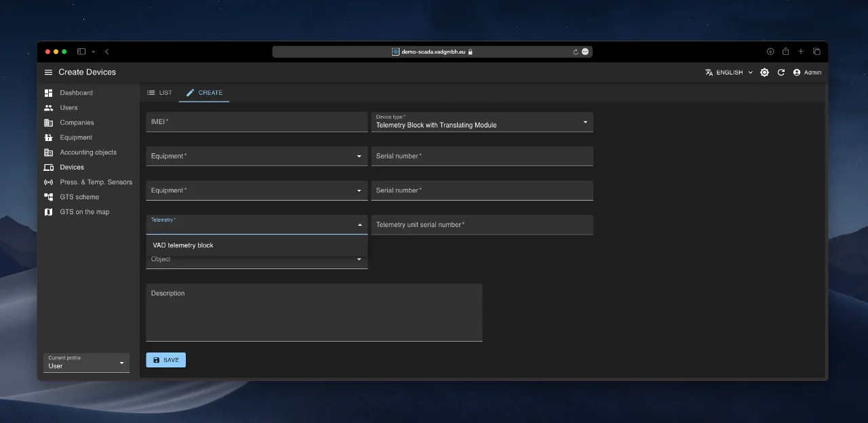Screen dimensions: 868x423
Task: Click the Dashboard icon in sidebar
Action: coord(48,93)
